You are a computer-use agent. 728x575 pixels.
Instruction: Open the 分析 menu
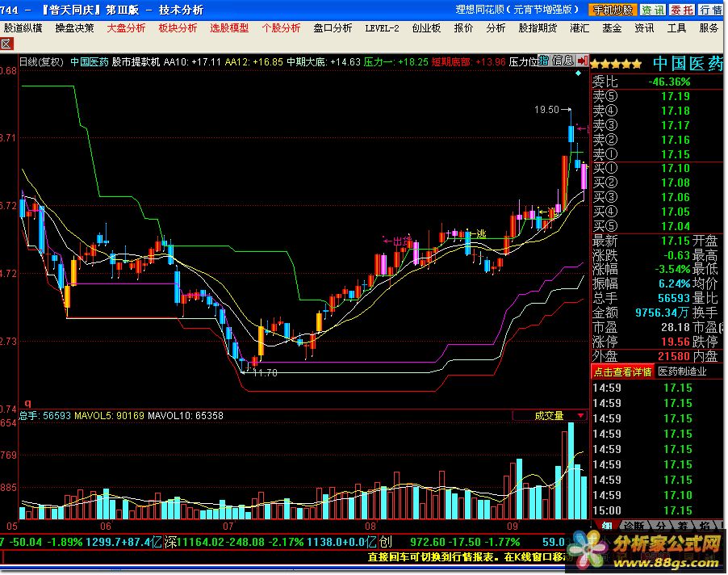[496, 28]
